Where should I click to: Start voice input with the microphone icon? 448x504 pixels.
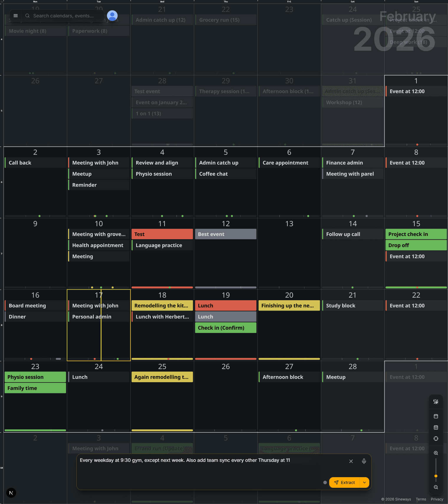click(364, 461)
